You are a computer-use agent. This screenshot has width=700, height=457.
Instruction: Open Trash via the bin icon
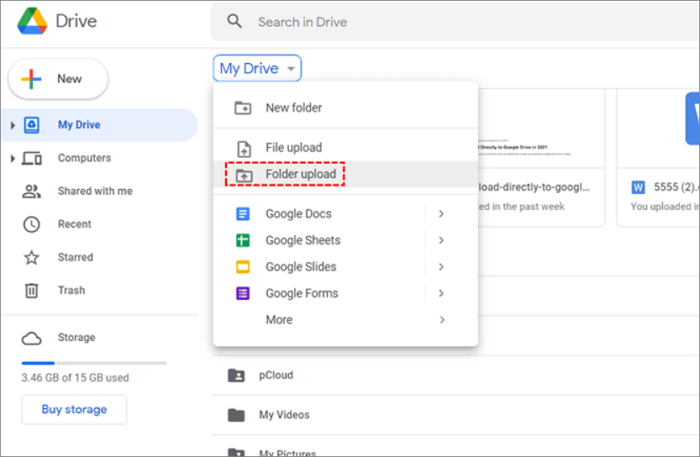tap(32, 290)
